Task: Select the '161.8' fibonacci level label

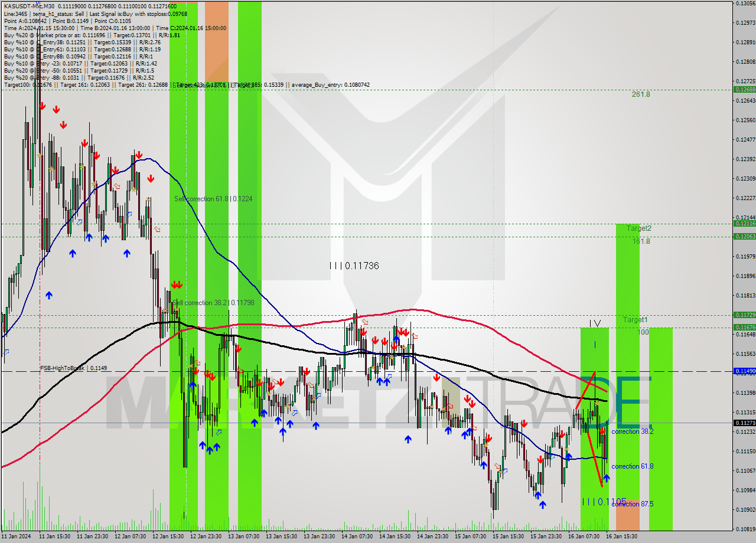Action: tap(641, 241)
